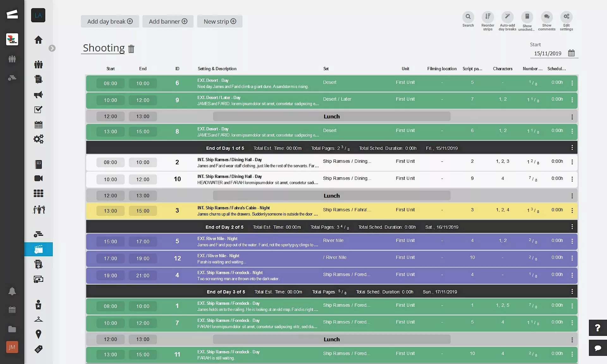The image size is (607, 364).
Task: Open the chat bubble support button
Action: pos(597,348)
